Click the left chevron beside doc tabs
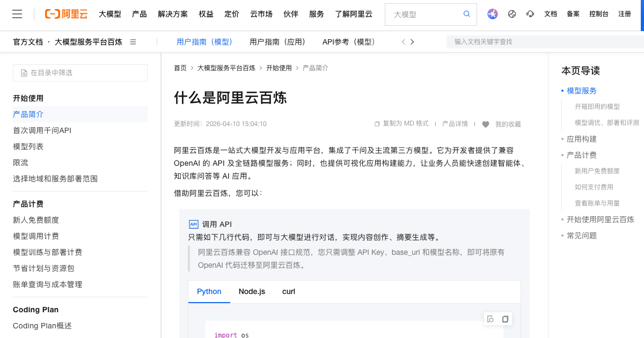 pyautogui.click(x=402, y=41)
